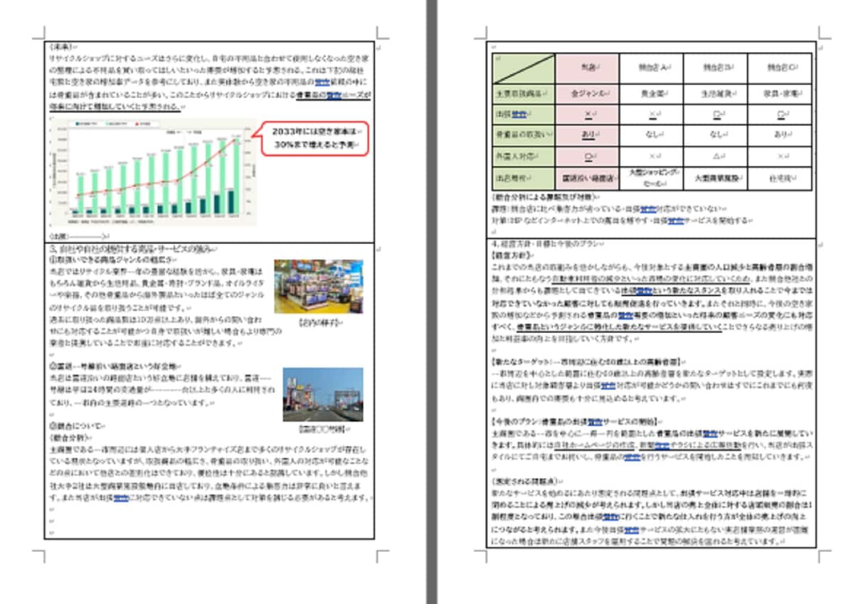Click the '出店場所' row header cell

point(523,178)
